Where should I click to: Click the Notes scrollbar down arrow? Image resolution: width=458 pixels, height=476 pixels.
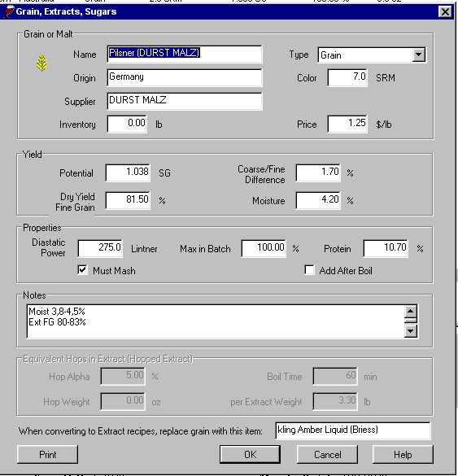click(410, 331)
